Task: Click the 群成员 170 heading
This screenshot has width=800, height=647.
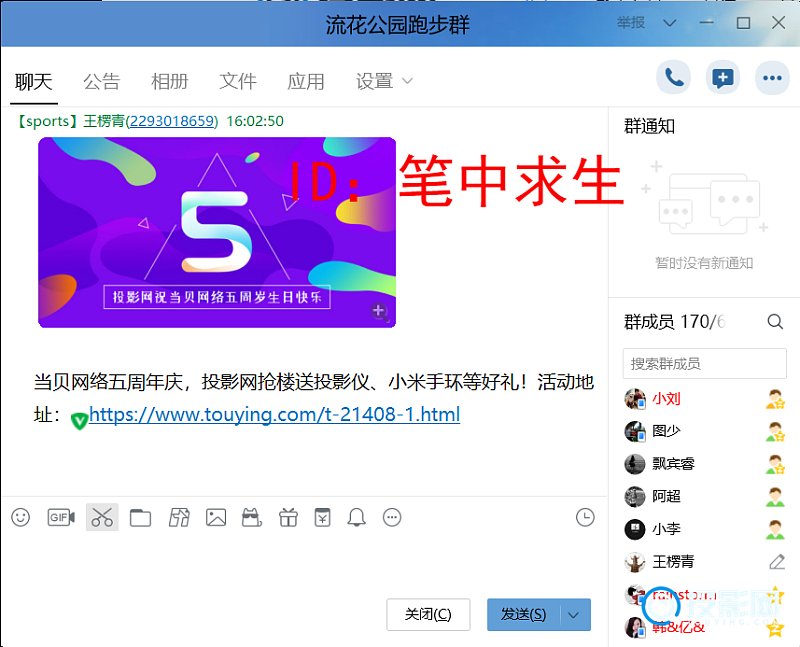Action: click(673, 322)
